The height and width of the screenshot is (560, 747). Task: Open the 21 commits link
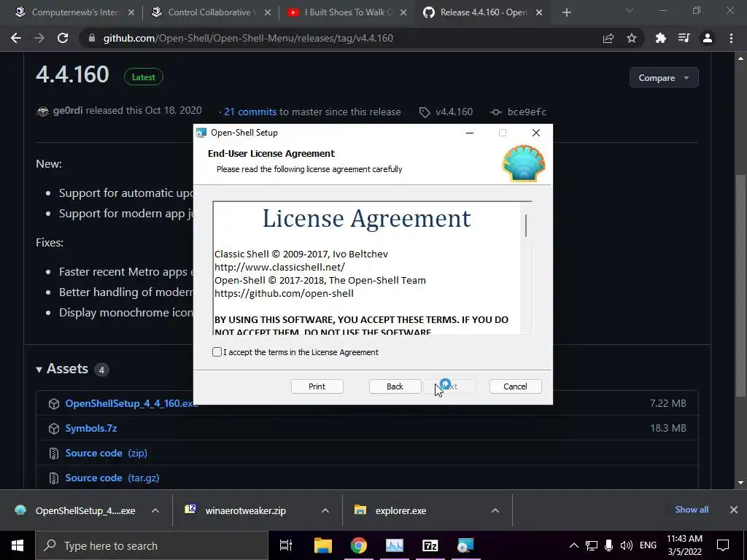(x=250, y=112)
